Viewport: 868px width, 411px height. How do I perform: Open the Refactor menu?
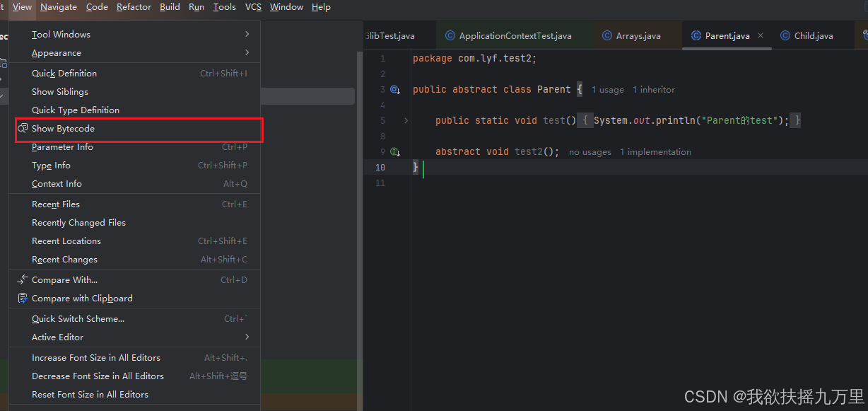134,7
